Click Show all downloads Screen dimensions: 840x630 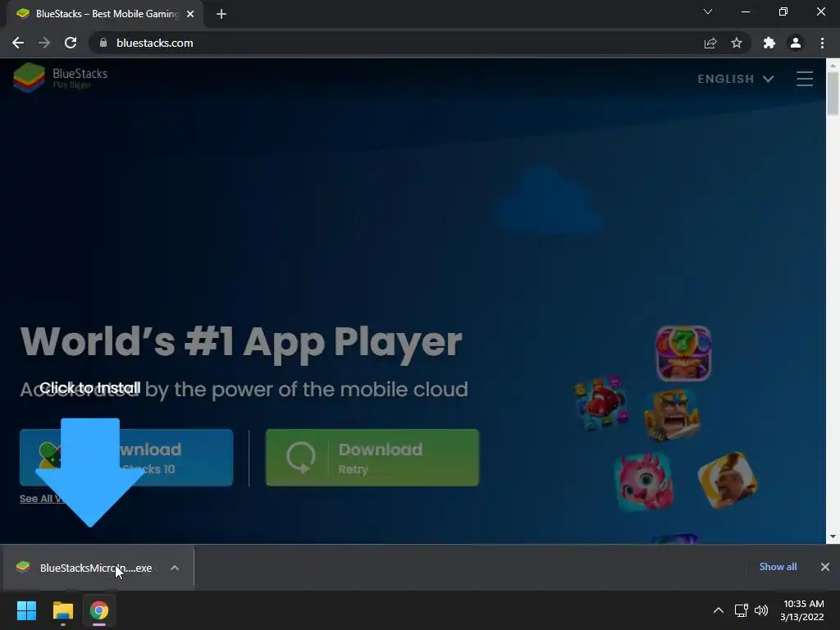(x=778, y=567)
